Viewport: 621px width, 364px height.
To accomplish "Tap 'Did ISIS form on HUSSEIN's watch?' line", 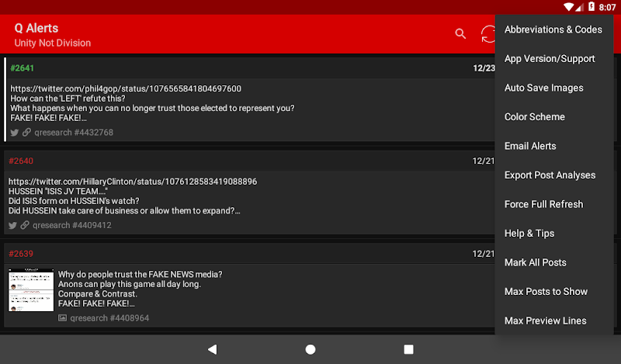I will tap(74, 201).
